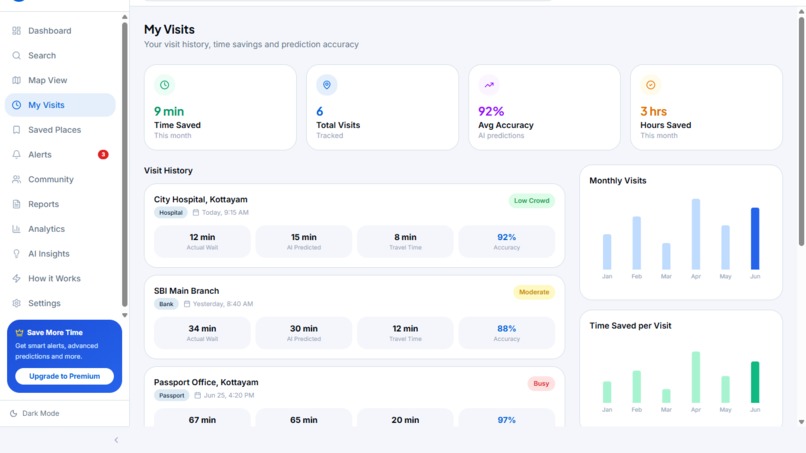Open the Search menu item
The height and width of the screenshot is (453, 806).
tap(60, 56)
